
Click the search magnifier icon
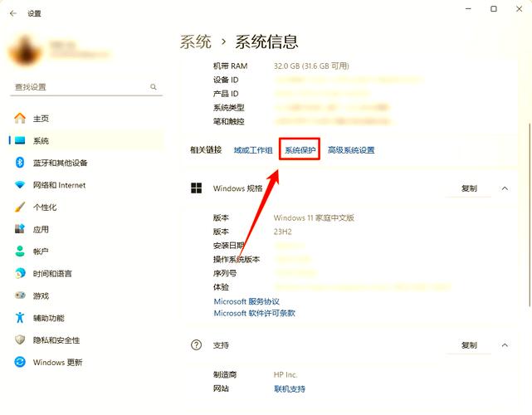[154, 87]
